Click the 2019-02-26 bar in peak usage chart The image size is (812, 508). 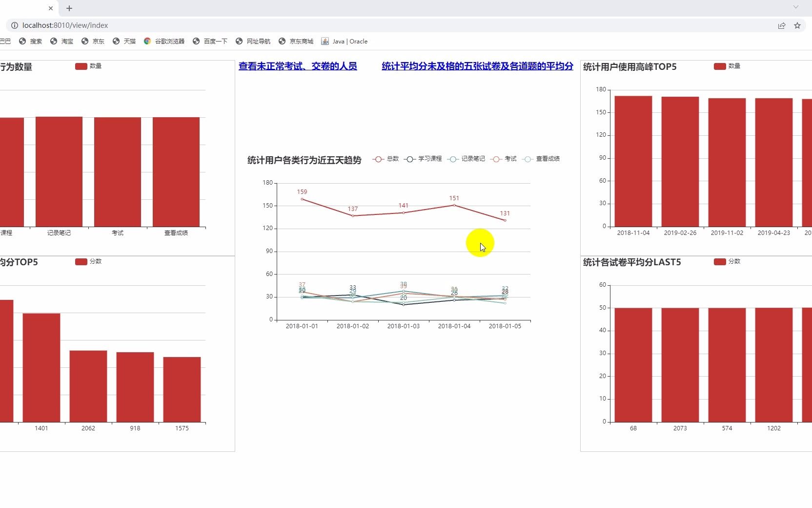[680, 162]
